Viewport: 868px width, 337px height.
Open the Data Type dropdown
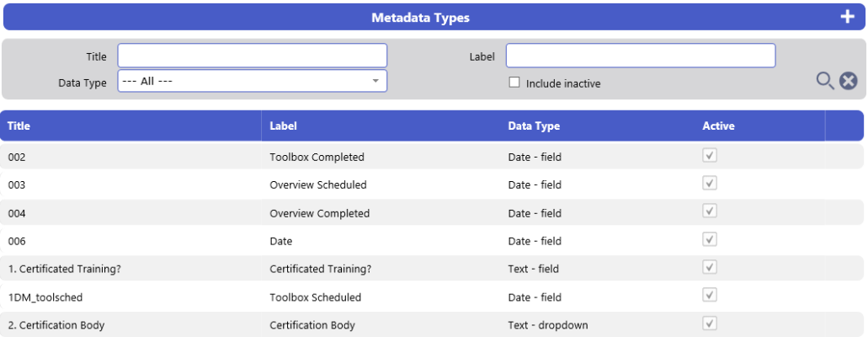point(253,81)
